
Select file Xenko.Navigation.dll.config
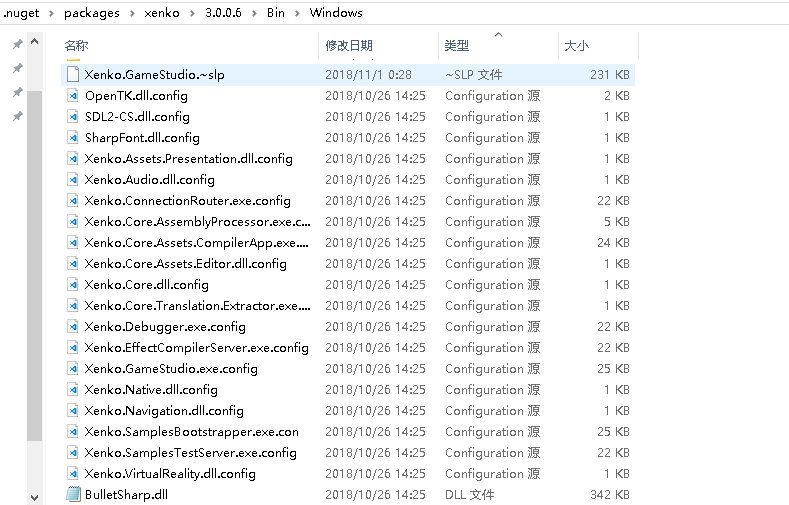[x=164, y=411]
